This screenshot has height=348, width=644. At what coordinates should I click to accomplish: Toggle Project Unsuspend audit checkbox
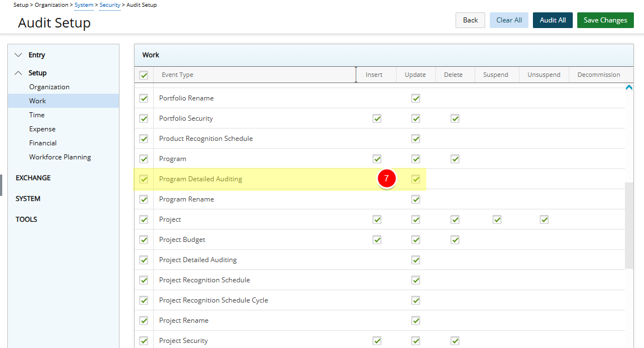[x=544, y=219]
